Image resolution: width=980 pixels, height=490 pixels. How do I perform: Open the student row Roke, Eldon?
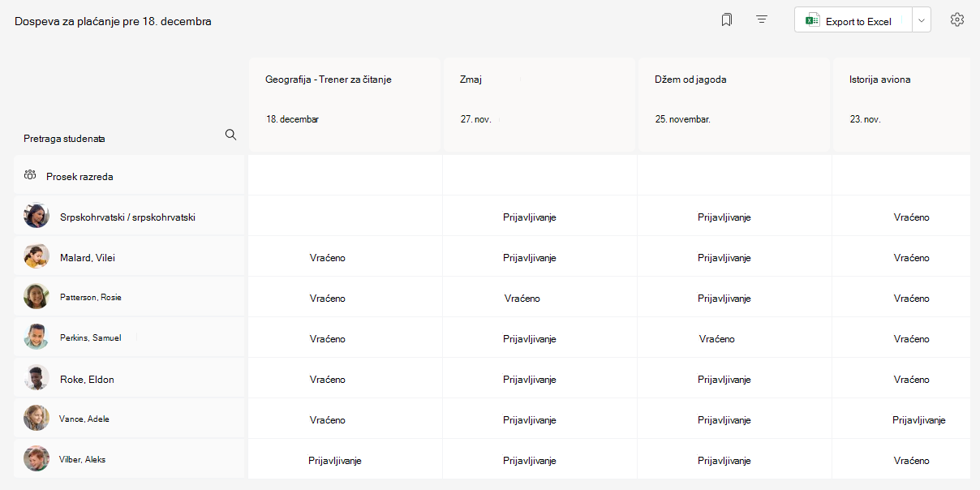click(130, 378)
